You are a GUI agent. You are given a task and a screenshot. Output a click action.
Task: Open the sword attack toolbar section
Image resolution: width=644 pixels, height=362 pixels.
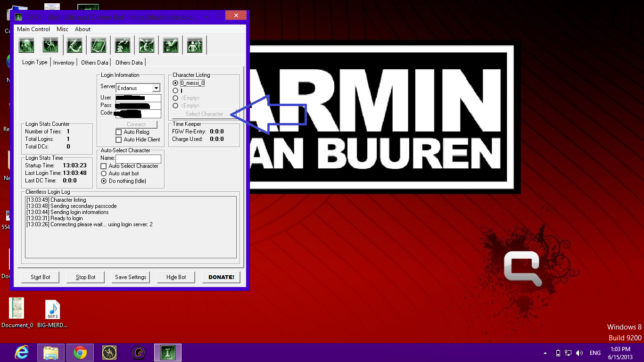pos(74,46)
